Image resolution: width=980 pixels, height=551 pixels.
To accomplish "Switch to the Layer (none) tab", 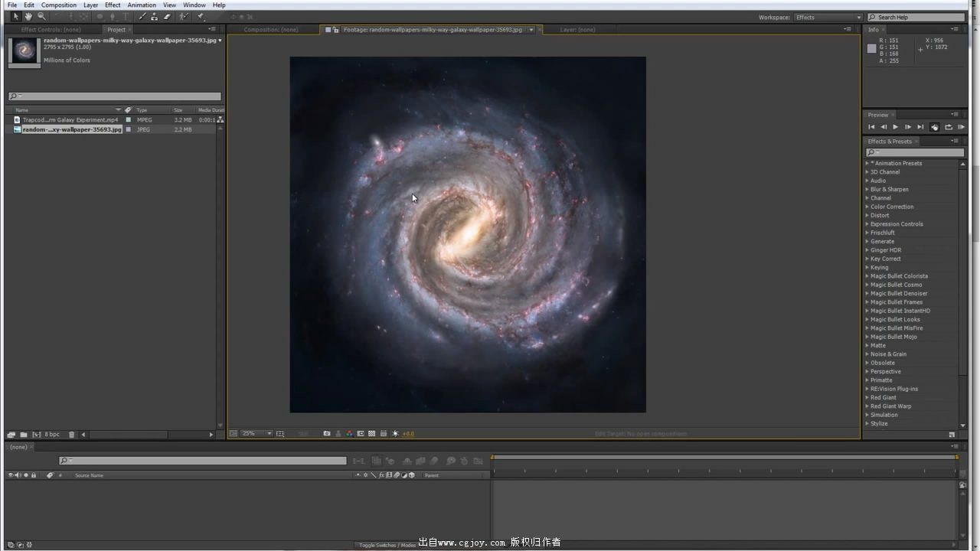I will (577, 30).
